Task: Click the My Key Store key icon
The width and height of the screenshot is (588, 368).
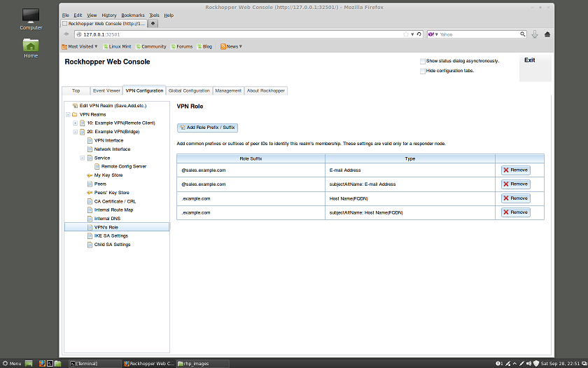Action: [89, 175]
